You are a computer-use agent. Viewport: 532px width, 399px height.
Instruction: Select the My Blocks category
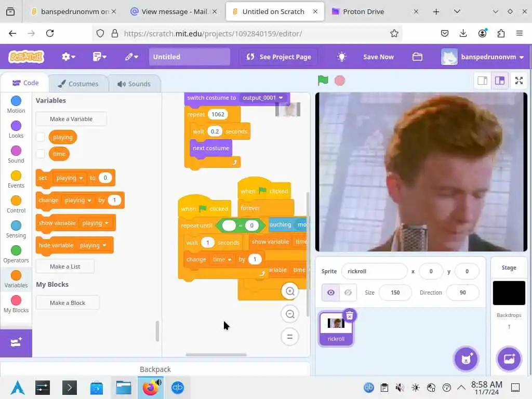16,304
